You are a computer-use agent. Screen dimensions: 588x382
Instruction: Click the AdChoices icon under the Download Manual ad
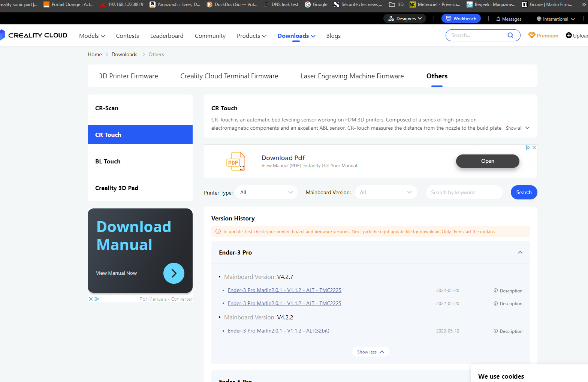tap(97, 299)
